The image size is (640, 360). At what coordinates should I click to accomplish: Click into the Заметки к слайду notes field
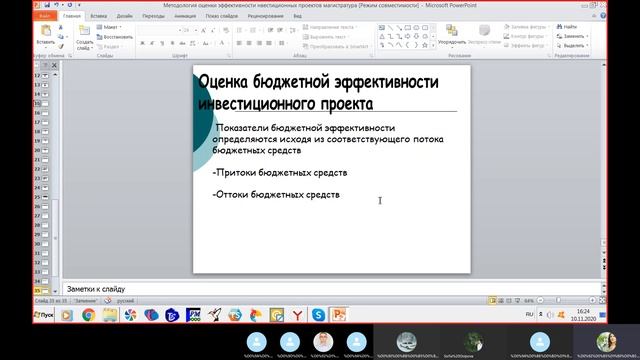coord(332,289)
